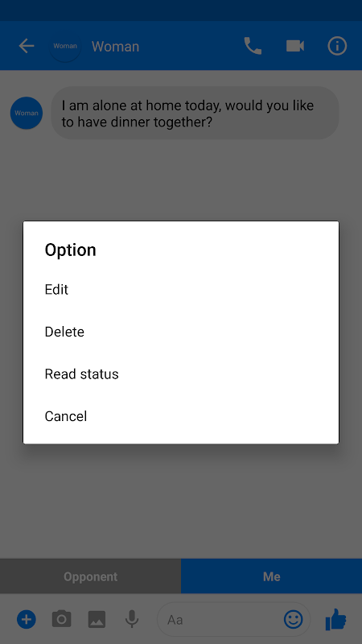Tap the Woman avatar in header
362x644 pixels.
(65, 46)
